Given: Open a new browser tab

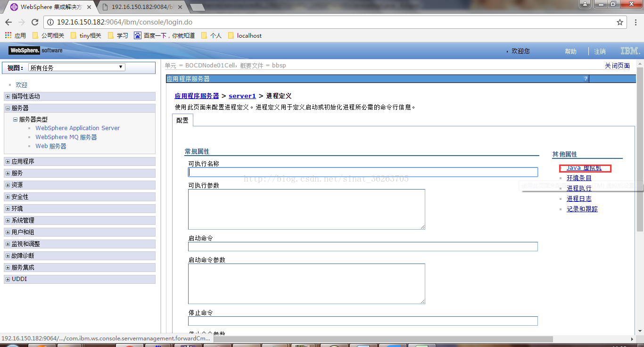Looking at the screenshot, I should [197, 7].
